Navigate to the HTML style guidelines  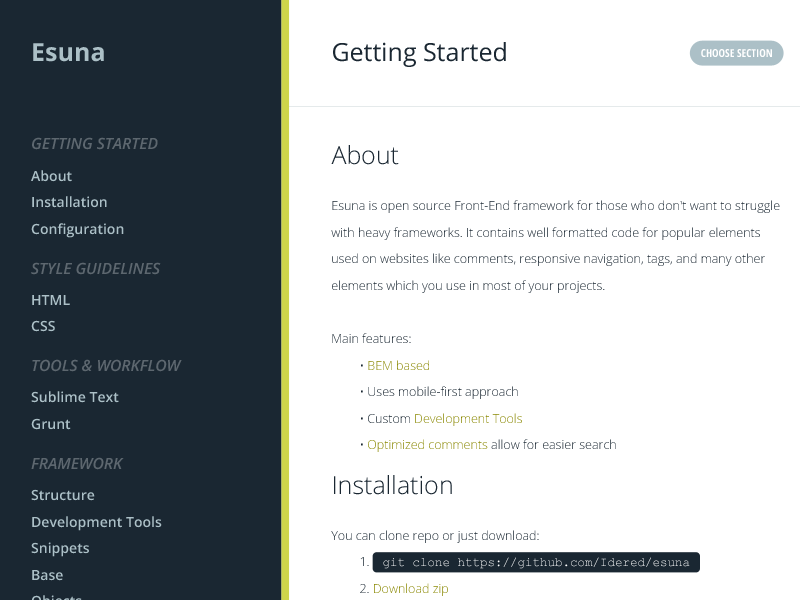point(50,299)
